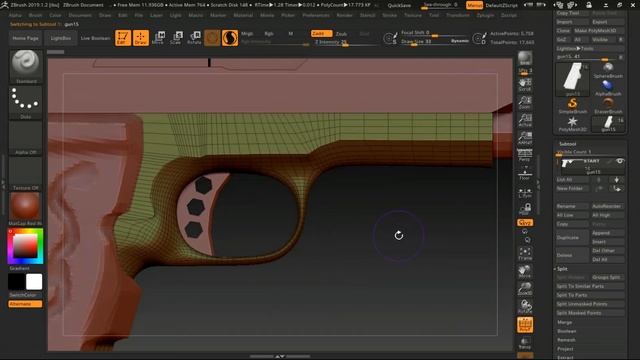Click the Zoom3D icon

click(525, 289)
